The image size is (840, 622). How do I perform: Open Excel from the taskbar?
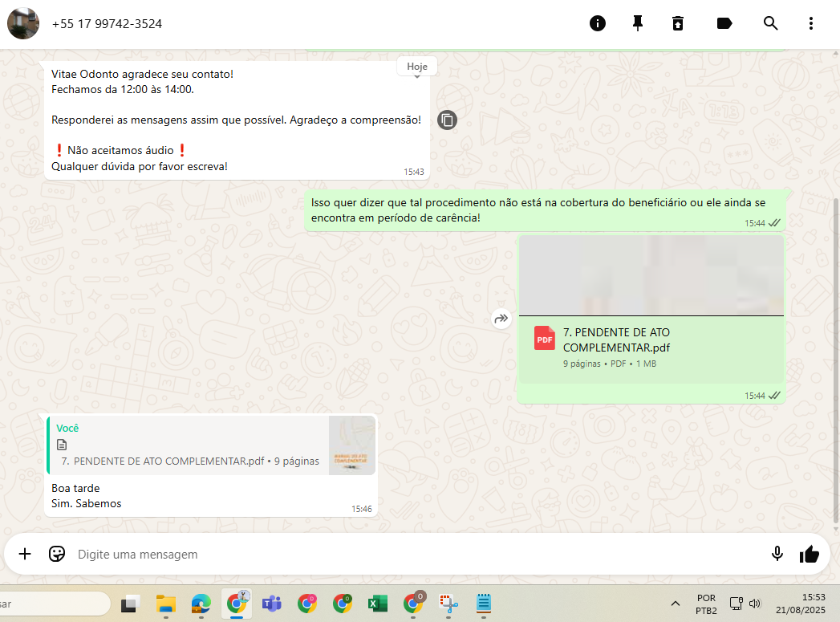(x=378, y=604)
